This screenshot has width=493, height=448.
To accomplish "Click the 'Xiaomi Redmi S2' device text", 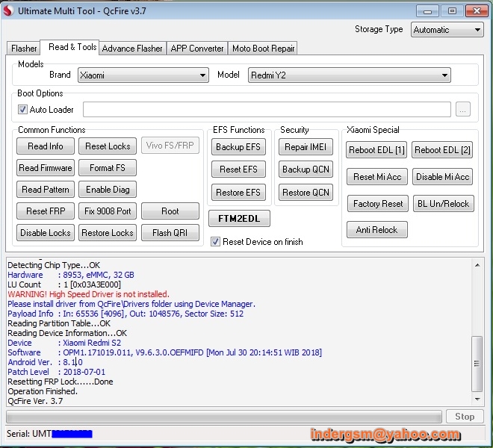I will [x=92, y=343].
